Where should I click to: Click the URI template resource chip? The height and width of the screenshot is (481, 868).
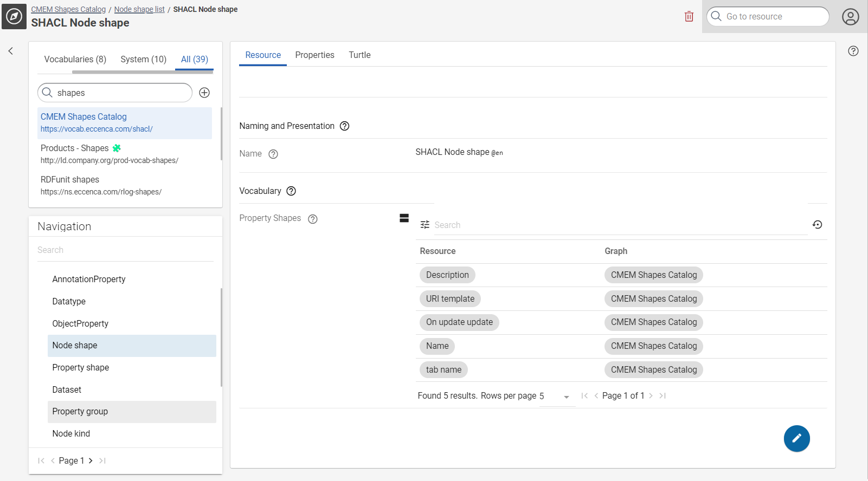[x=450, y=299]
